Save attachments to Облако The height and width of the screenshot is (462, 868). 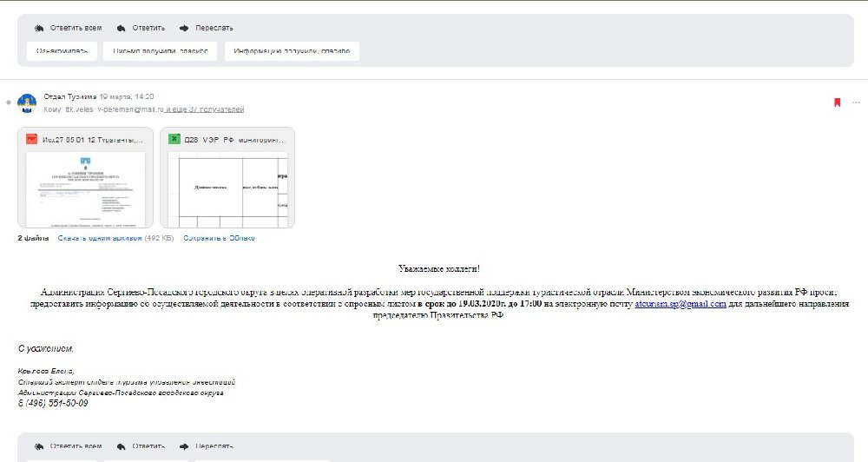coord(218,238)
